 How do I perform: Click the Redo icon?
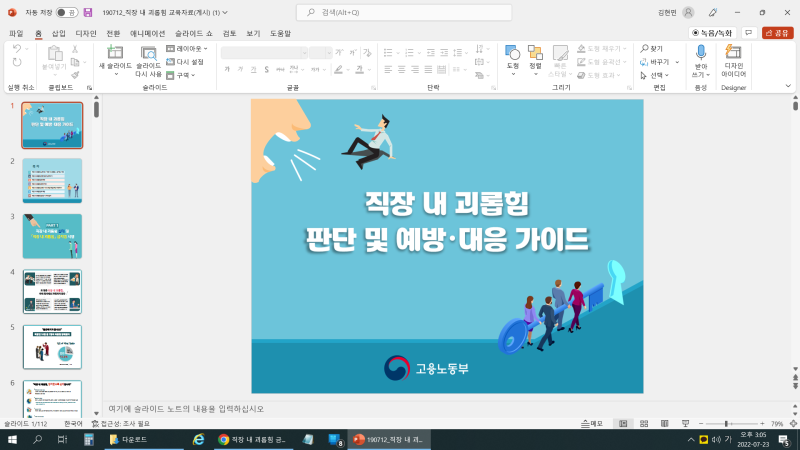coord(17,62)
